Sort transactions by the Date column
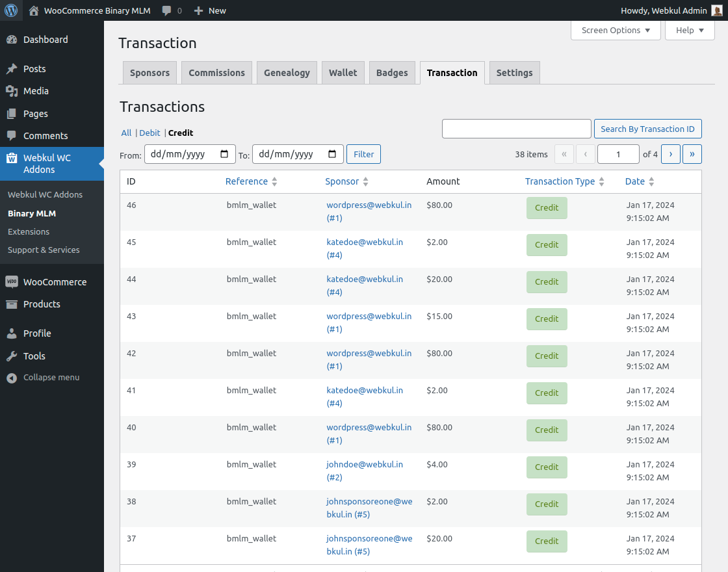The height and width of the screenshot is (572, 728). click(x=635, y=181)
